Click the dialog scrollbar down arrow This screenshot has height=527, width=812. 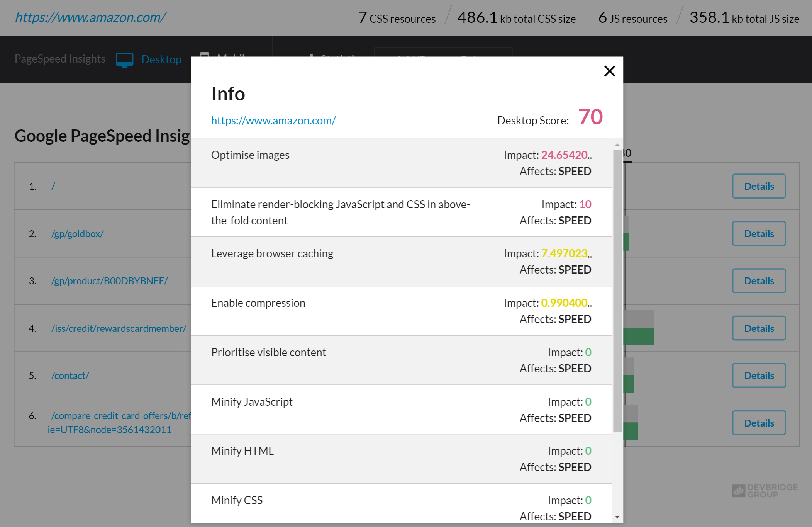tap(617, 517)
